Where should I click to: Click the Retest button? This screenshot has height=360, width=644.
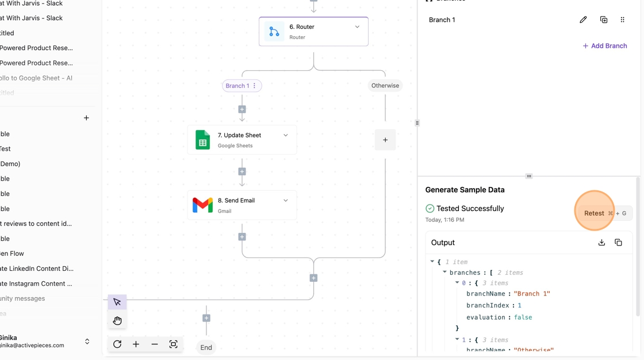pyautogui.click(x=594, y=213)
